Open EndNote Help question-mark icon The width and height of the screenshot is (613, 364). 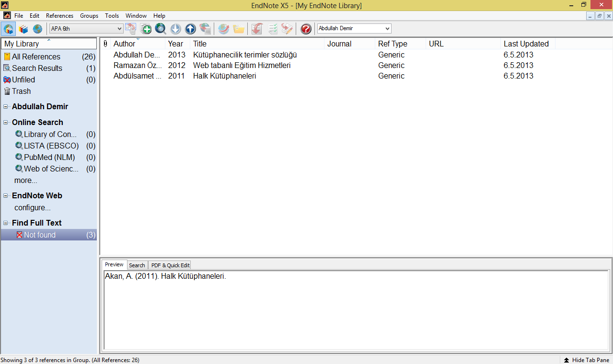click(306, 29)
